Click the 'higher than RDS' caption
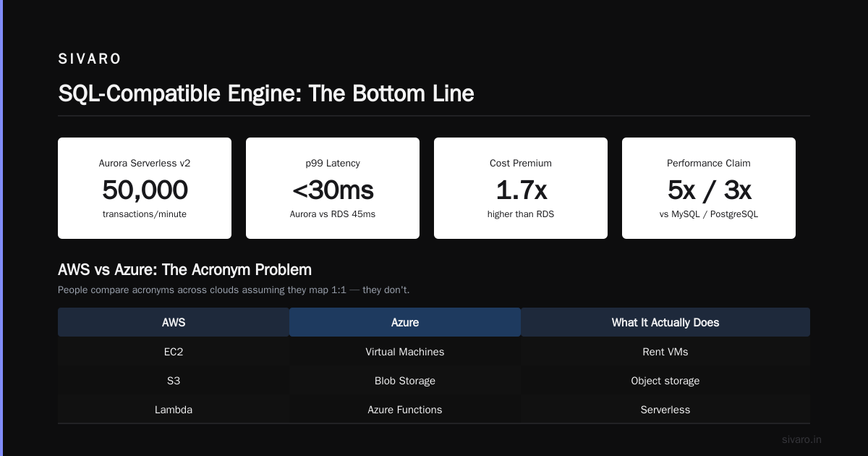Viewport: 868px width, 456px height. (x=521, y=214)
